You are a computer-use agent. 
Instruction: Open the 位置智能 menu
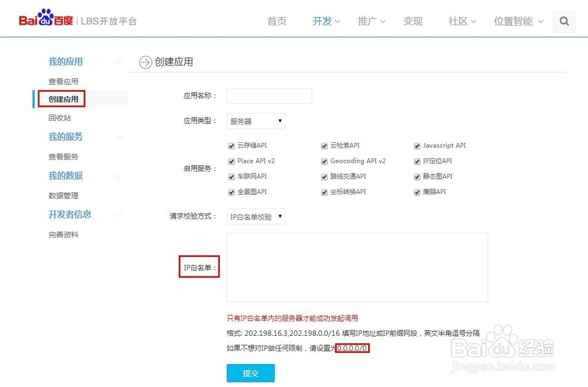click(x=513, y=21)
